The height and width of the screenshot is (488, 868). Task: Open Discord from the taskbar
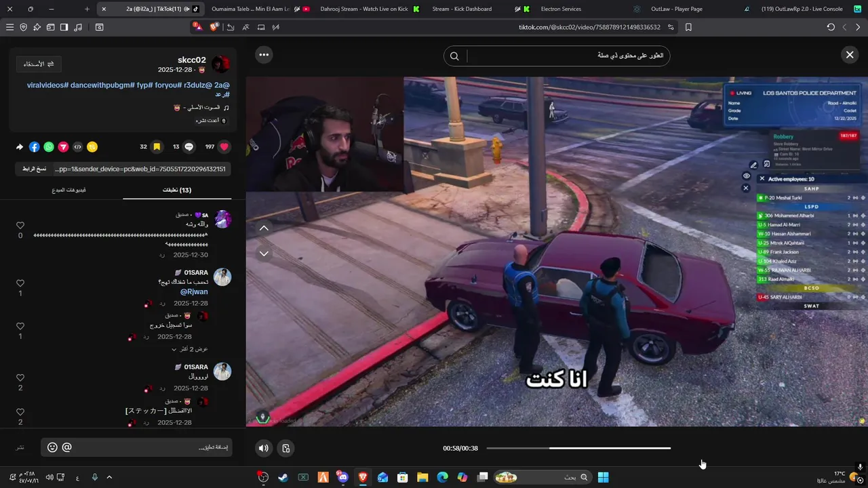tap(342, 477)
